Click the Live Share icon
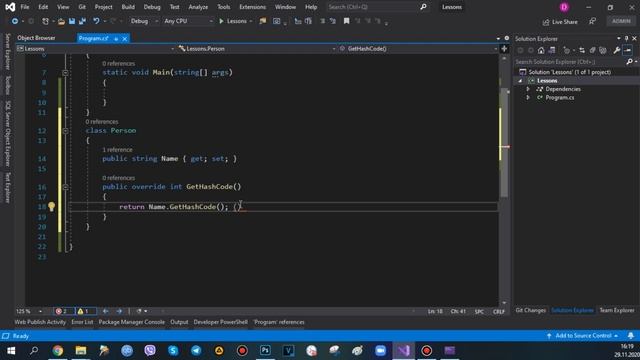Image resolution: width=640 pixels, height=360 pixels. pos(546,22)
